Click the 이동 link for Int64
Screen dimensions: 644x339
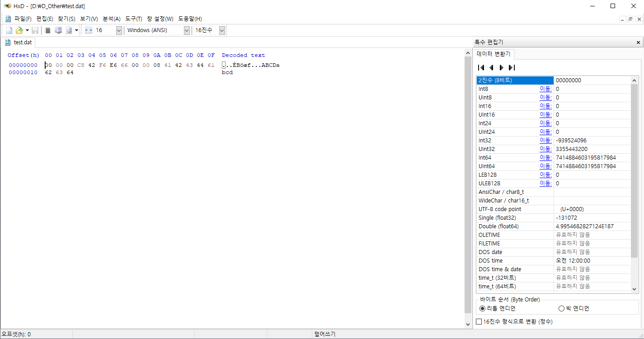pos(545,158)
